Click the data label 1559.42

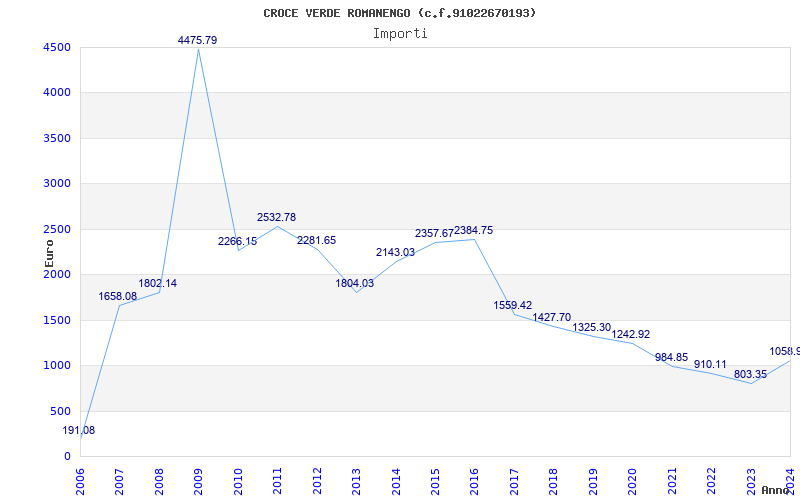pyautogui.click(x=513, y=306)
